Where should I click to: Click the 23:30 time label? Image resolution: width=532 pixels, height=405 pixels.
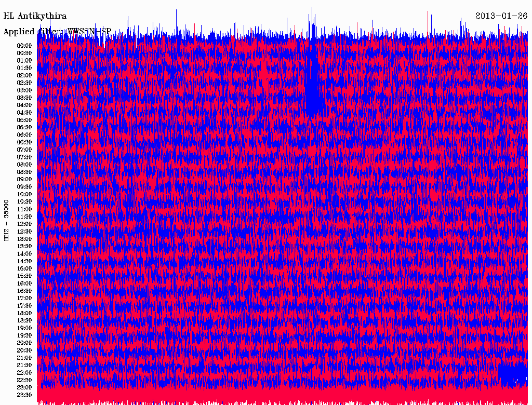(x=24, y=395)
